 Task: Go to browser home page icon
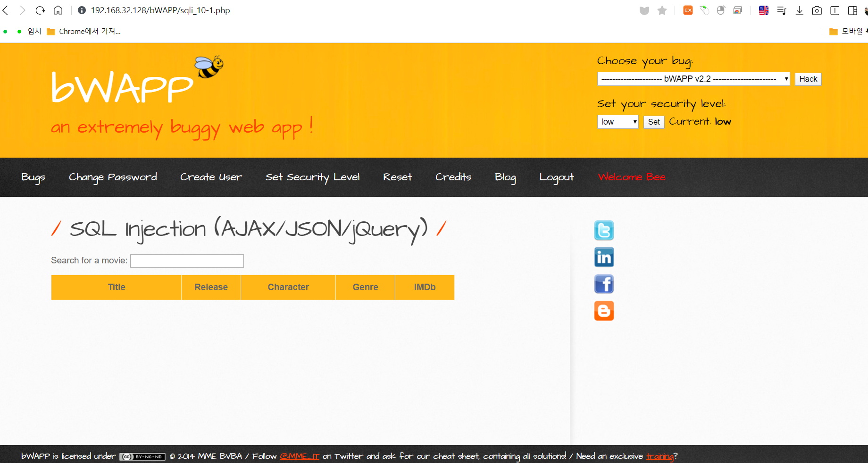pyautogui.click(x=58, y=10)
